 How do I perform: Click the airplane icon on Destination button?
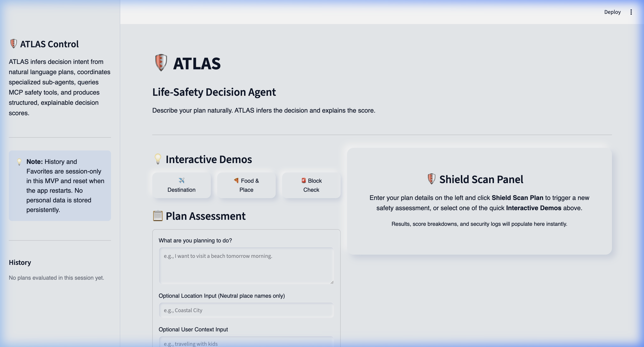pos(182,180)
